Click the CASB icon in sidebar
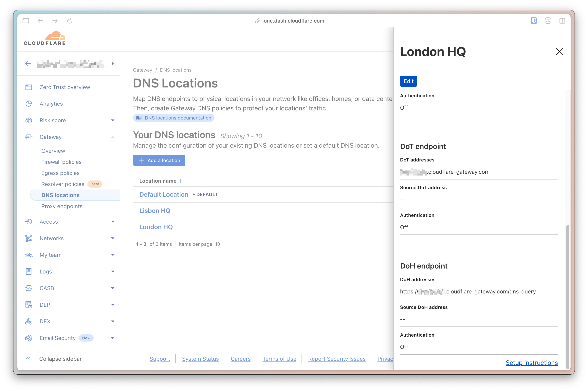The width and height of the screenshot is (588, 391). click(29, 288)
